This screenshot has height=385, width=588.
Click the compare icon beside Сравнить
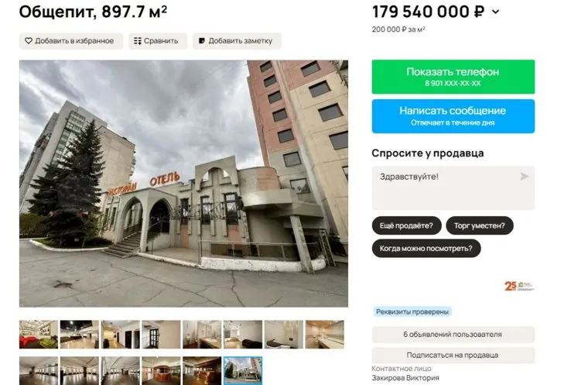point(138,40)
